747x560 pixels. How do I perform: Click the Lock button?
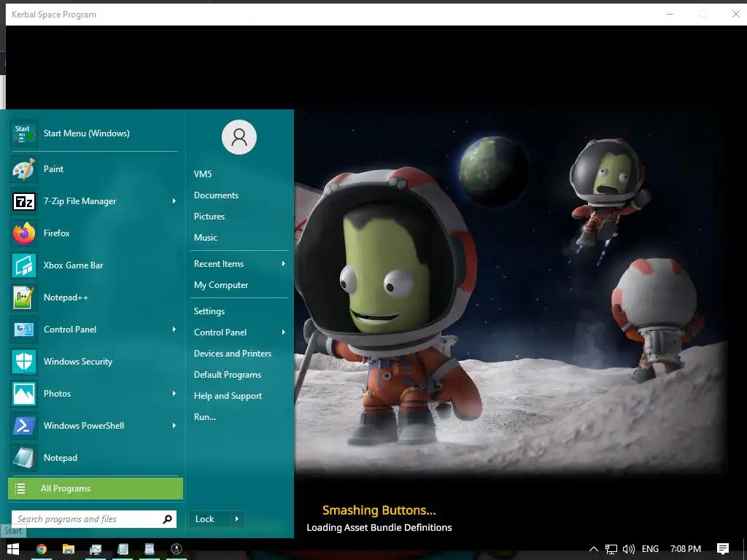209,519
